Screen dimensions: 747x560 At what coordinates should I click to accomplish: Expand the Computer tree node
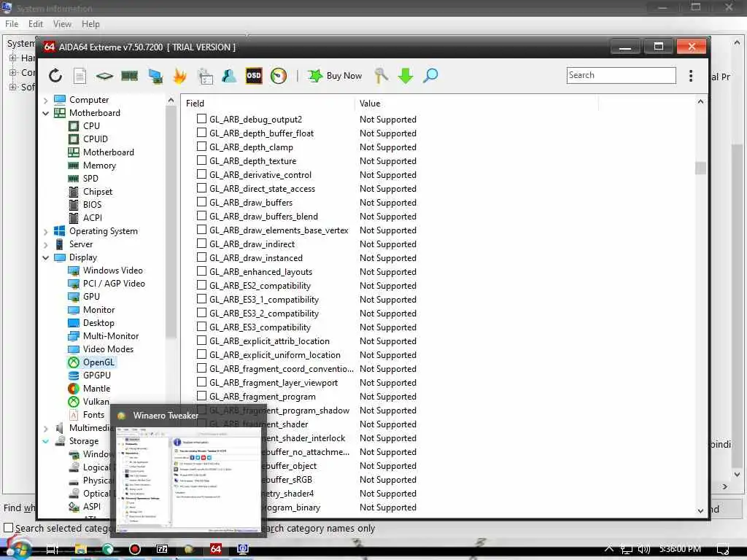pos(46,100)
